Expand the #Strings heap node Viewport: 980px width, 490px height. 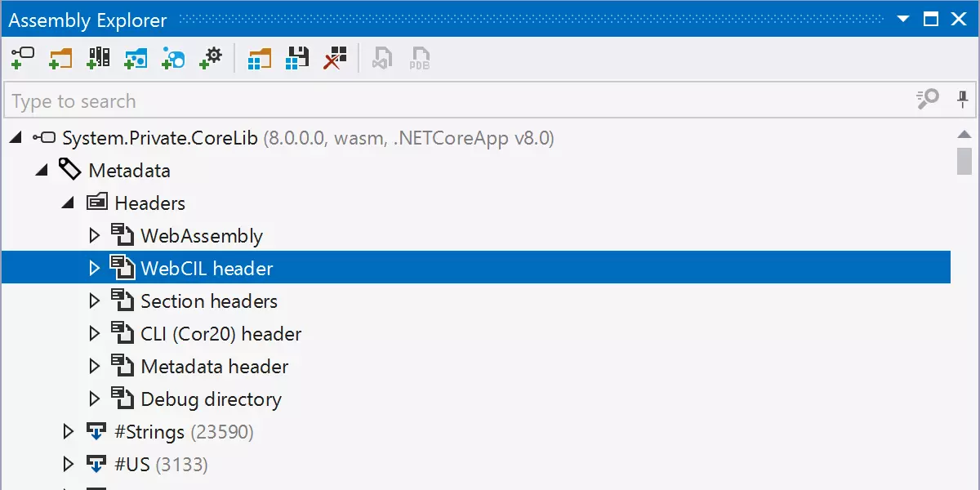(x=68, y=432)
